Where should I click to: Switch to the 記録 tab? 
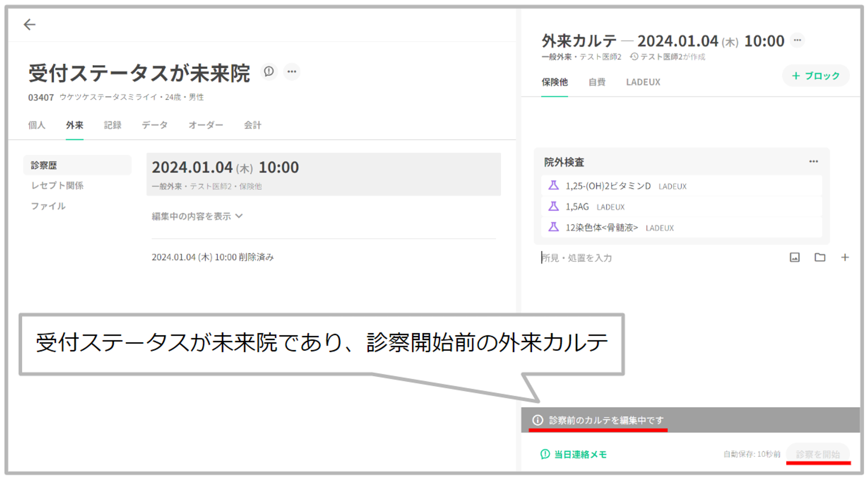coord(112,126)
